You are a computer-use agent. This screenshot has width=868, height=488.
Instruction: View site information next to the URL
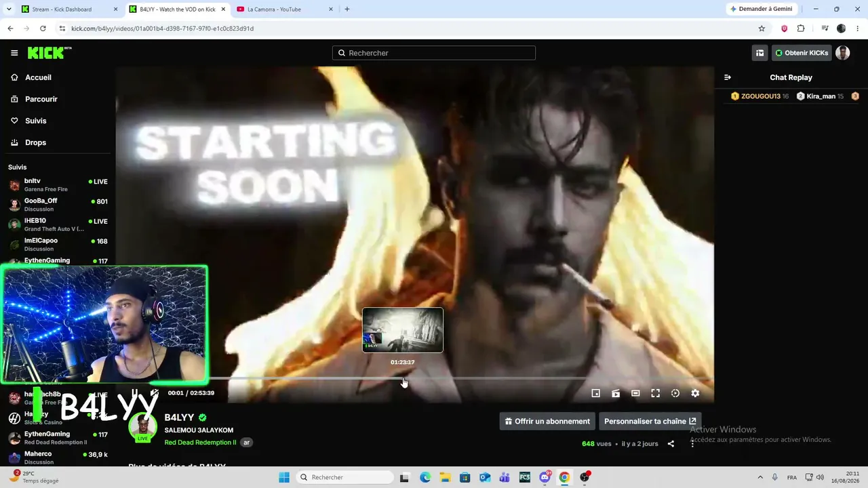point(62,28)
